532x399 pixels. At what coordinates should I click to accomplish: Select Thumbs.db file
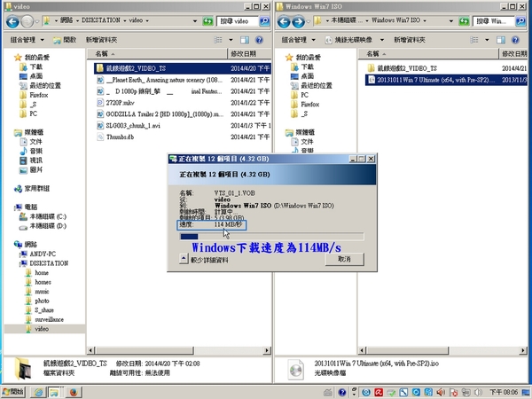(183, 137)
